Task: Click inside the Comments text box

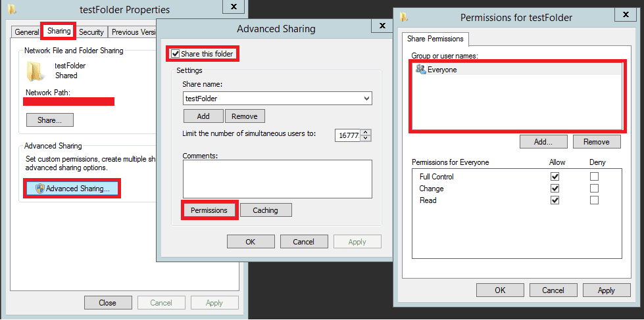Action: click(x=277, y=179)
